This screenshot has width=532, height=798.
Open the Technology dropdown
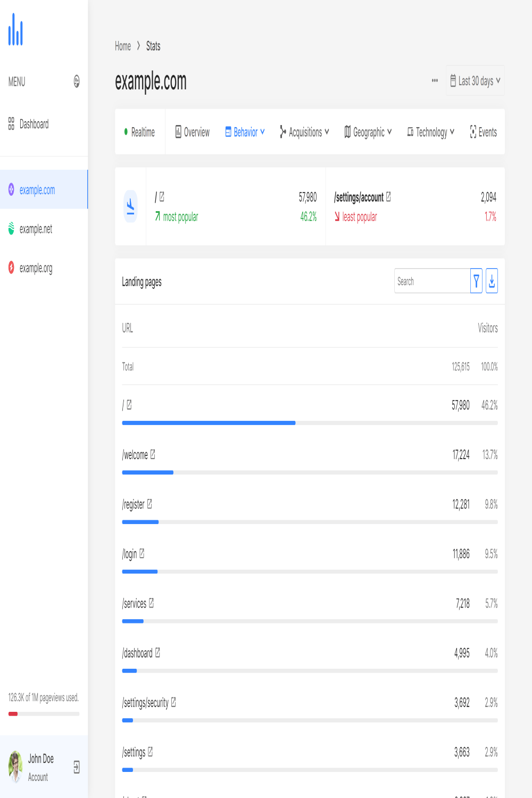tap(431, 132)
